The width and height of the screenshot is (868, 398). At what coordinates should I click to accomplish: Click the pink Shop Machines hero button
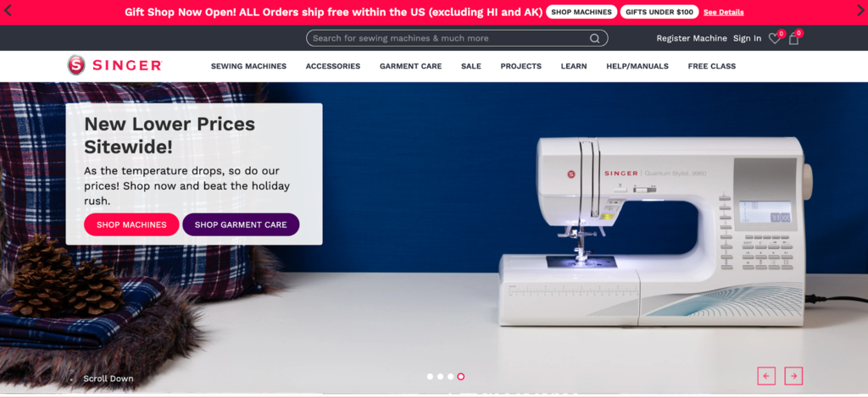(x=131, y=224)
